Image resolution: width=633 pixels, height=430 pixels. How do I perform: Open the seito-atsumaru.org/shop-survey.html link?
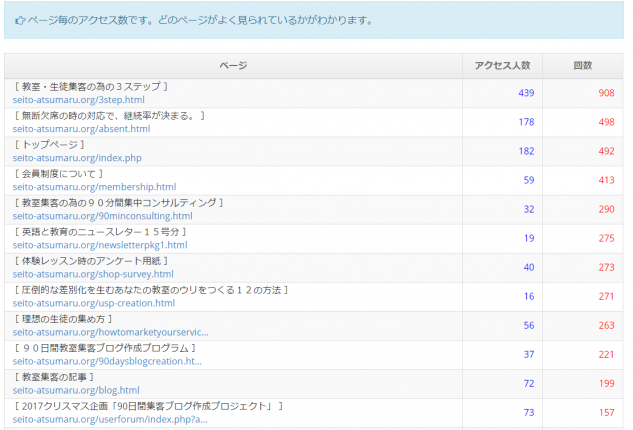point(93,274)
